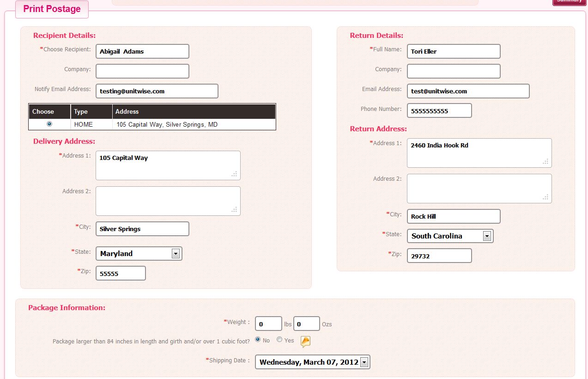
Task: Click the weight Ozs input box
Action: tap(306, 324)
